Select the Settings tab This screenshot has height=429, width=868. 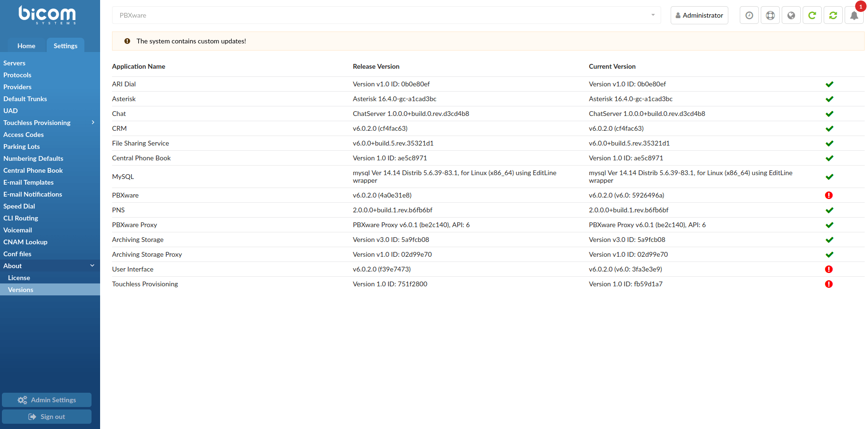65,46
